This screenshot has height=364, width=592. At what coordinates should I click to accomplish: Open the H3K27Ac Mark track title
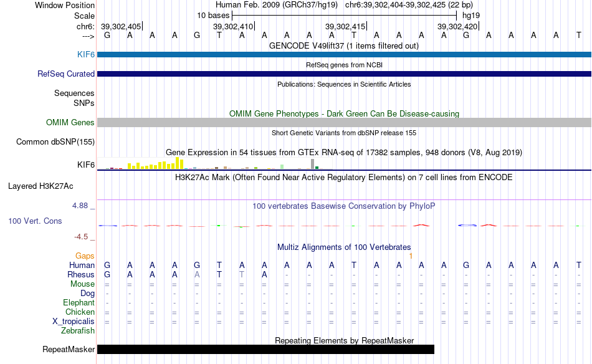(343, 178)
